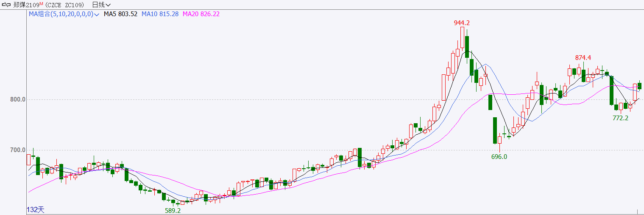Click the 700.0 axis price label

coord(18,150)
